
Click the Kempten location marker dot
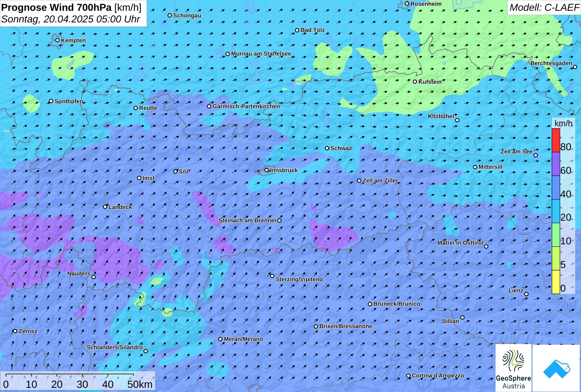(57, 40)
